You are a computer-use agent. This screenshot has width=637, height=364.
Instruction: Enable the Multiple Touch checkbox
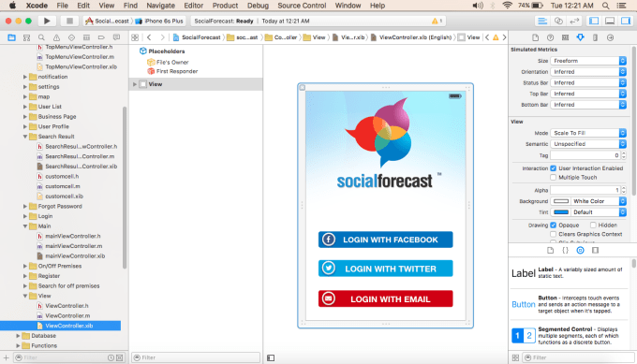pyautogui.click(x=553, y=178)
